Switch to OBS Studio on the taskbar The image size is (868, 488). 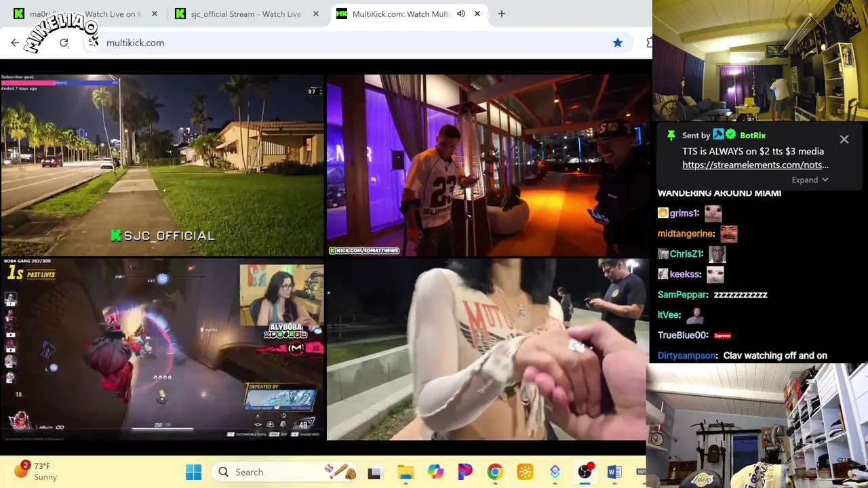pyautogui.click(x=585, y=472)
